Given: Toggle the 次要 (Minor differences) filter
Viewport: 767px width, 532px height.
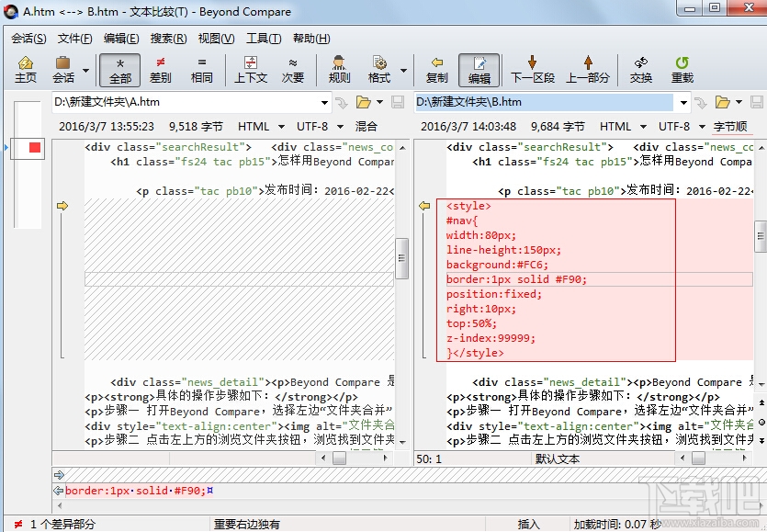Looking at the screenshot, I should point(293,69).
